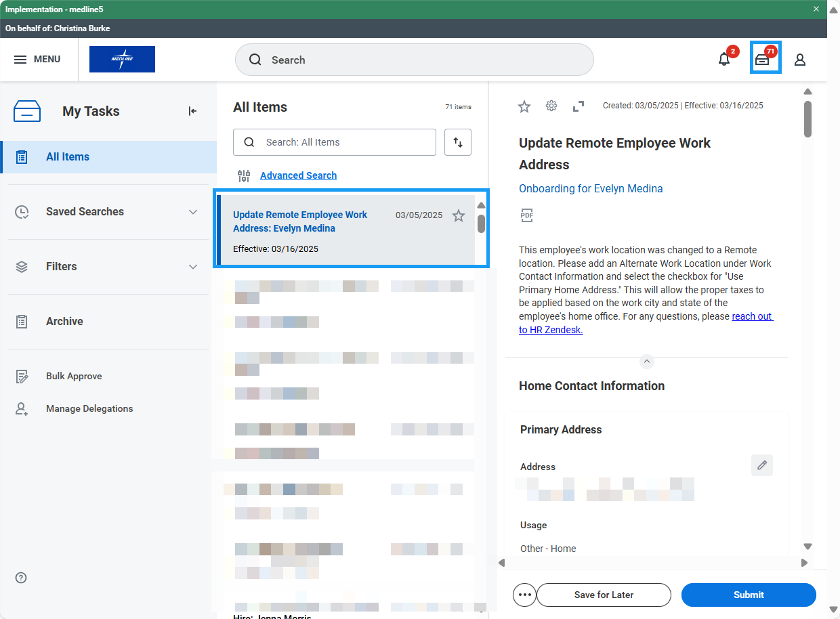This screenshot has width=840, height=619.
Task: Expand the Filters section
Action: pos(193,267)
